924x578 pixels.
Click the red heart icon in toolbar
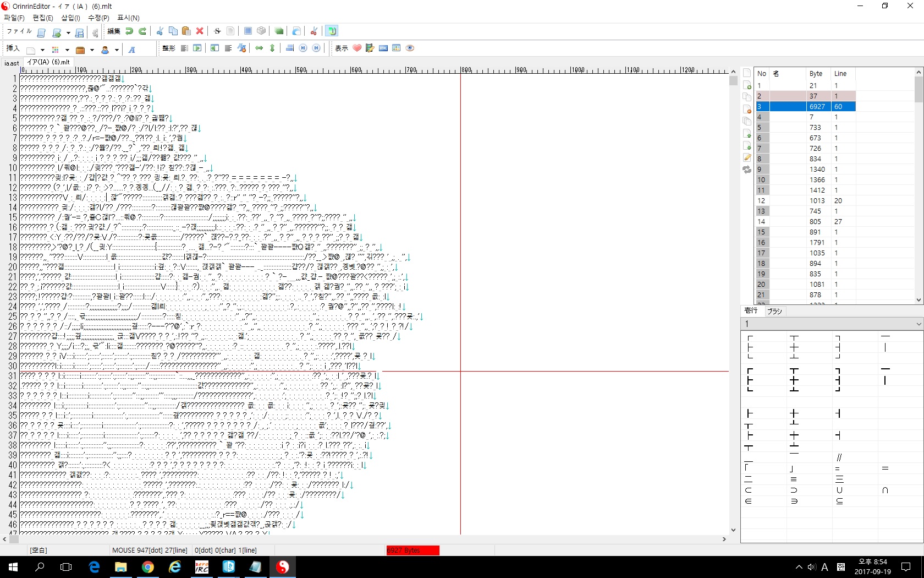[x=357, y=48]
